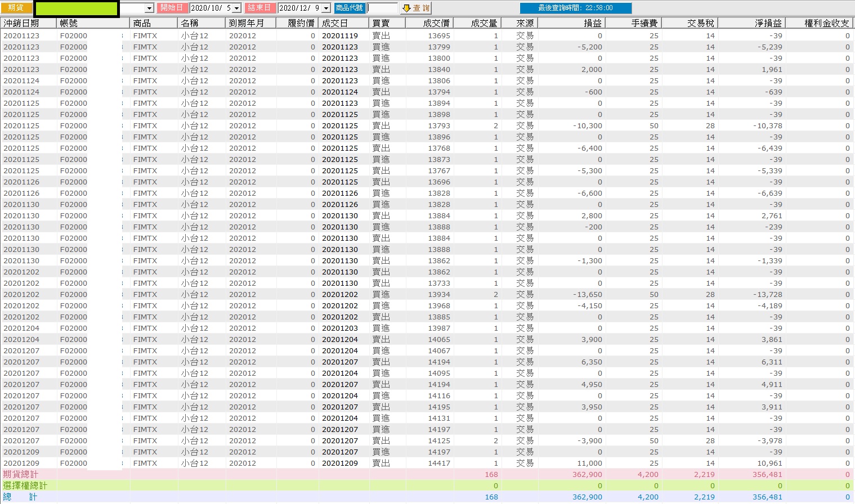
Task: Open the account selection dropdown arrow
Action: pos(149,8)
